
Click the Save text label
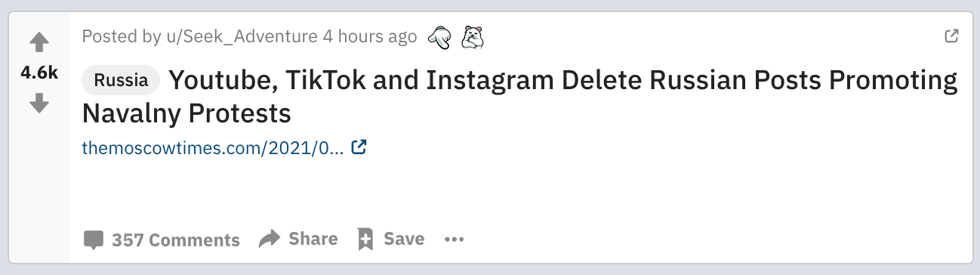[404, 239]
